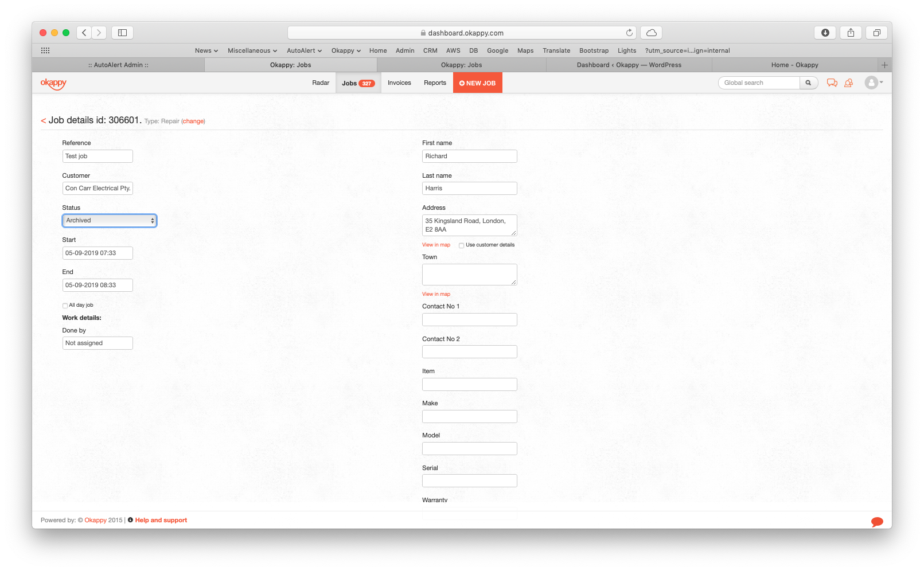Open the Radar navigation item

(x=321, y=83)
